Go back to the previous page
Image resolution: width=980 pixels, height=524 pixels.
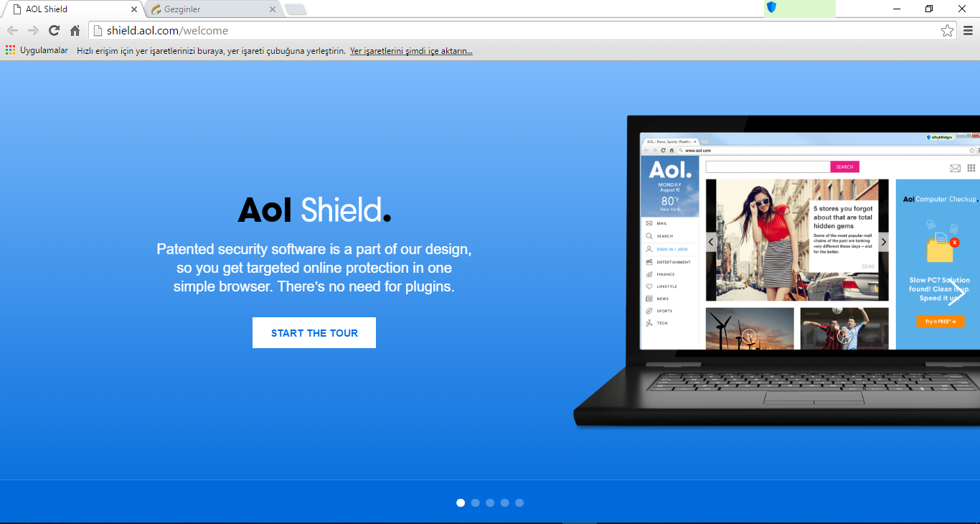tap(12, 31)
